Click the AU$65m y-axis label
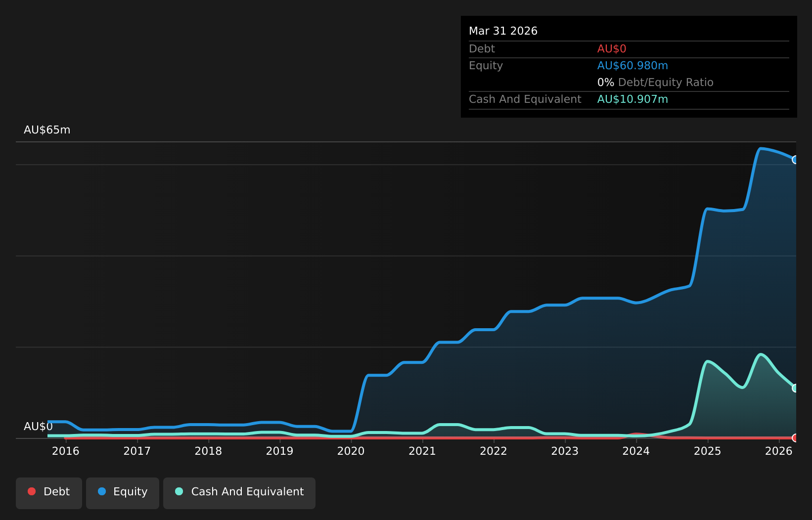 (x=47, y=130)
